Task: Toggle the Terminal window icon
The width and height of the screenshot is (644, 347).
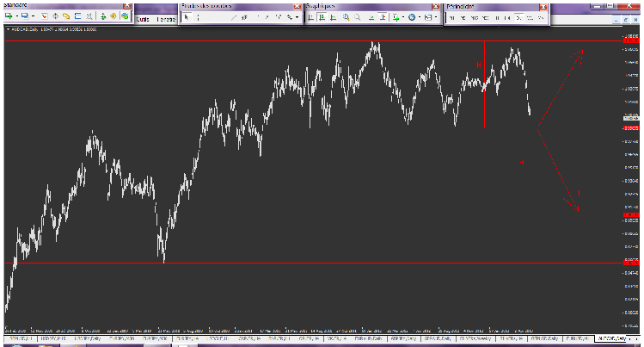Action: coord(77,16)
